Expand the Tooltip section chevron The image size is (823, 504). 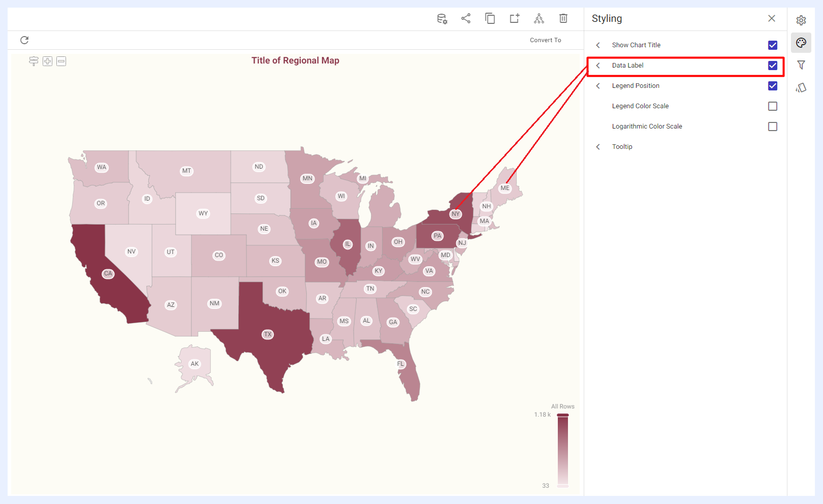598,147
